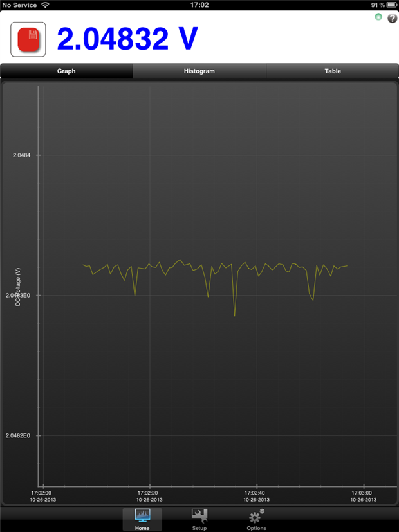Select the 17:02:20 time axis label
The width and height of the screenshot is (399, 532).
click(x=149, y=496)
